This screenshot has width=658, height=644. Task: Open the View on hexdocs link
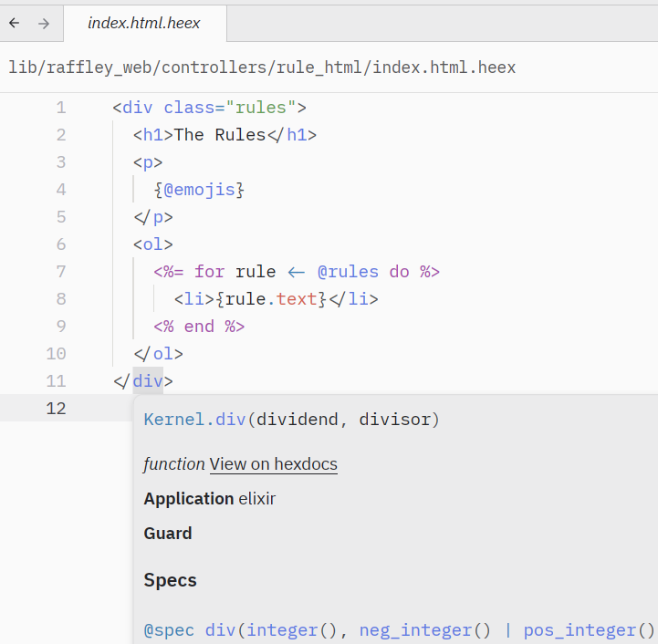[x=273, y=464]
